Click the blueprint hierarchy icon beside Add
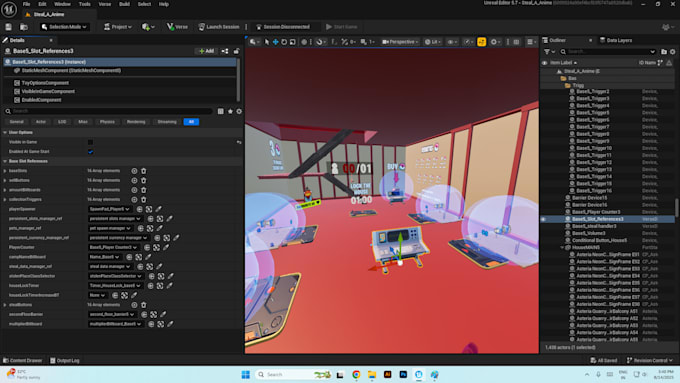The width and height of the screenshot is (680, 383). coord(225,51)
